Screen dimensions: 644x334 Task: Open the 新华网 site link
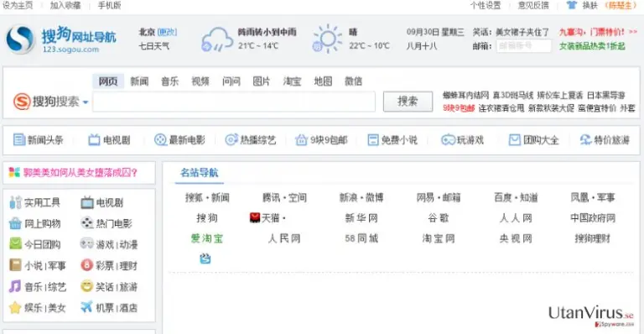point(361,217)
